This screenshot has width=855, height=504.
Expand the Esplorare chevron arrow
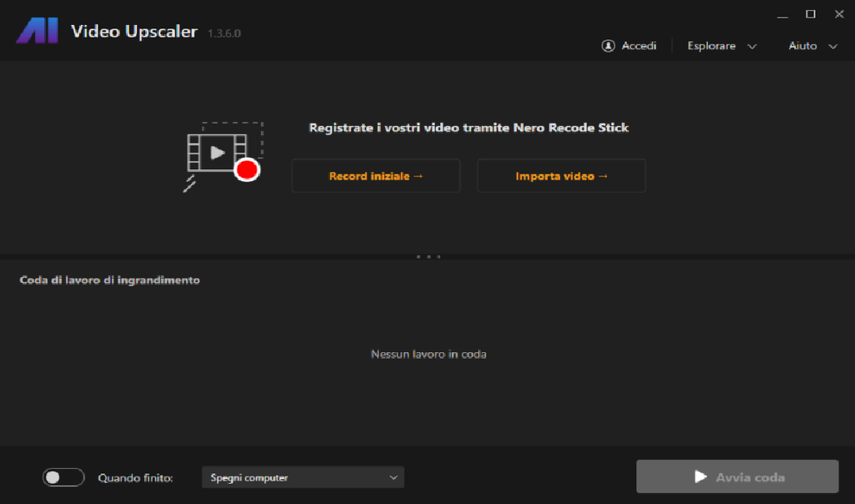pyautogui.click(x=752, y=47)
